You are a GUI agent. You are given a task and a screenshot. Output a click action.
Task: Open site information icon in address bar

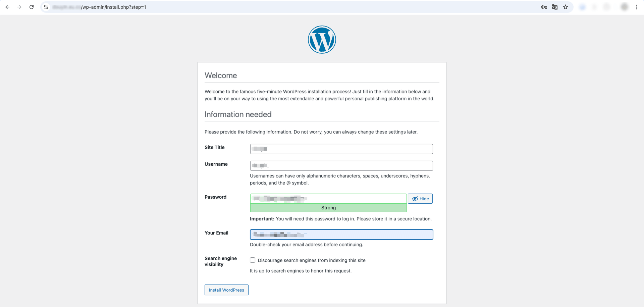[x=46, y=7]
